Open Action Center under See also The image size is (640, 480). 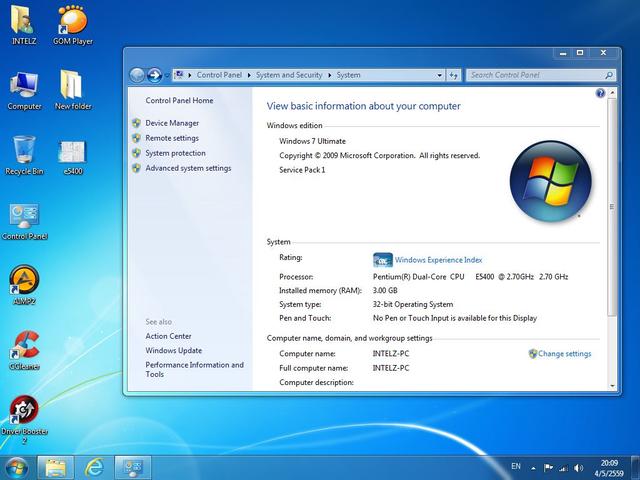(168, 336)
